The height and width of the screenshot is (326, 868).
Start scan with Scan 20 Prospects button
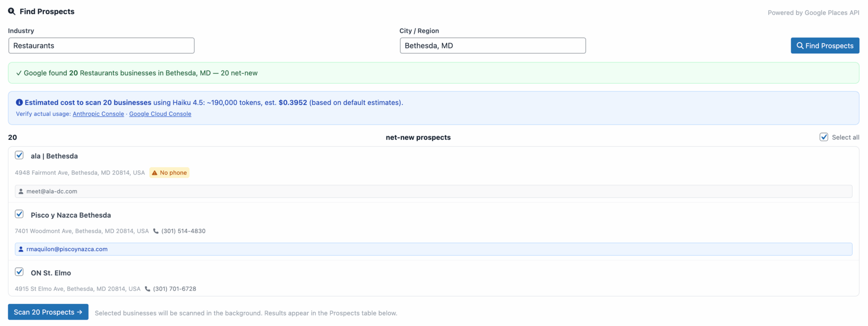click(48, 312)
